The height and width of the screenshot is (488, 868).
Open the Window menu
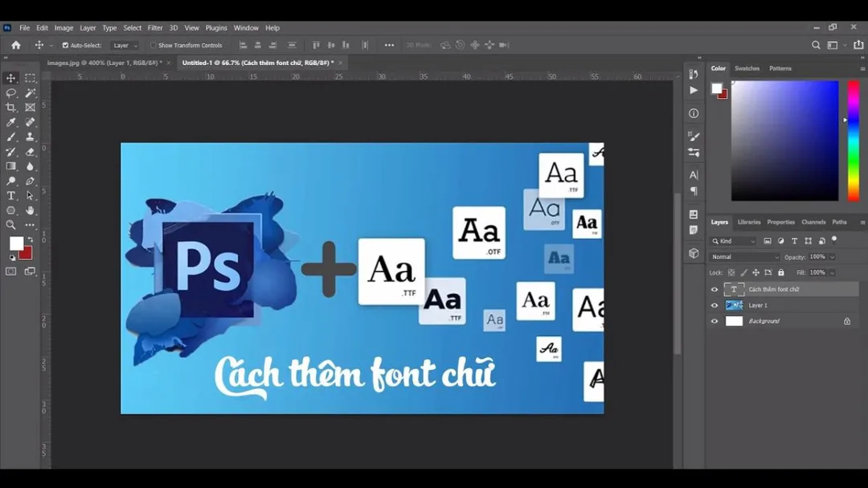(246, 27)
